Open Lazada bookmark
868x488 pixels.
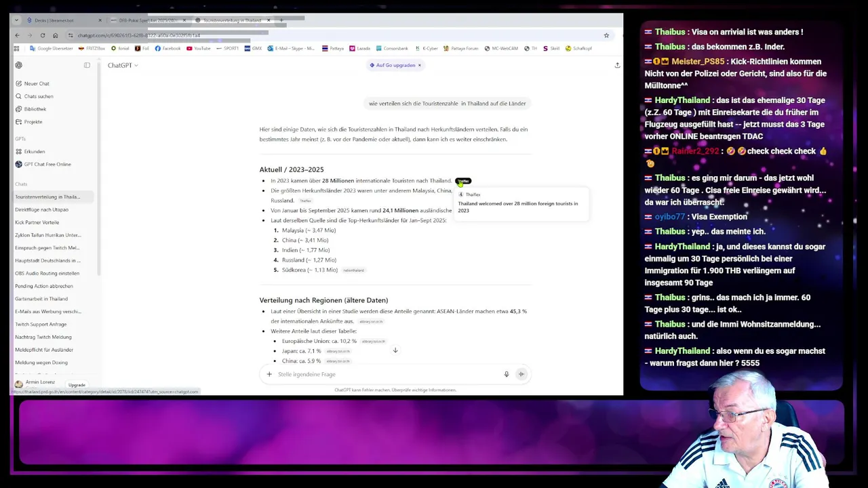coord(359,48)
